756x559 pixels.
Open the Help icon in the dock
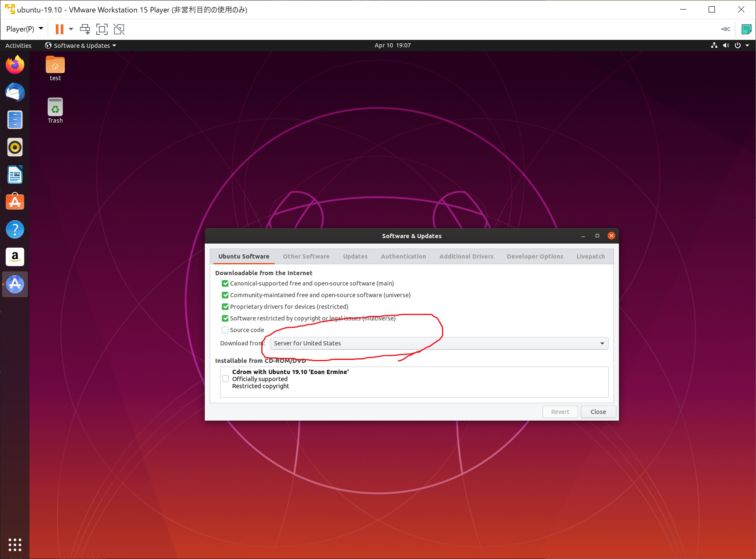15,229
